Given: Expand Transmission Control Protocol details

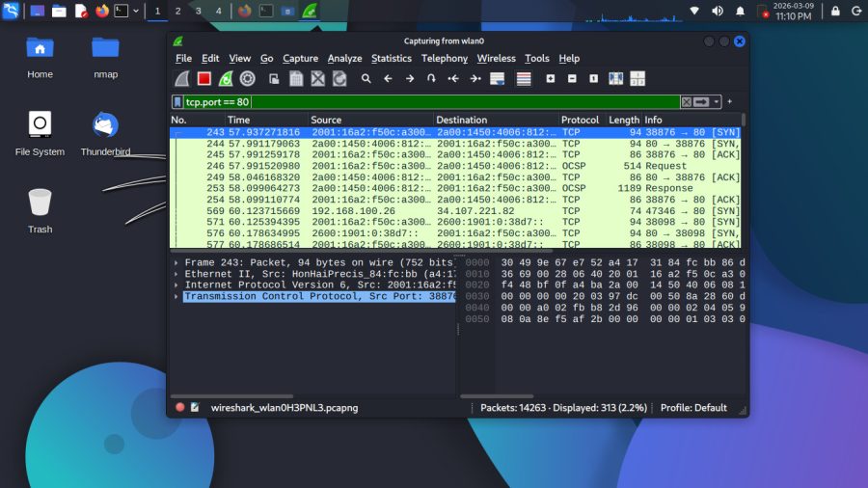Looking at the screenshot, I should point(176,297).
